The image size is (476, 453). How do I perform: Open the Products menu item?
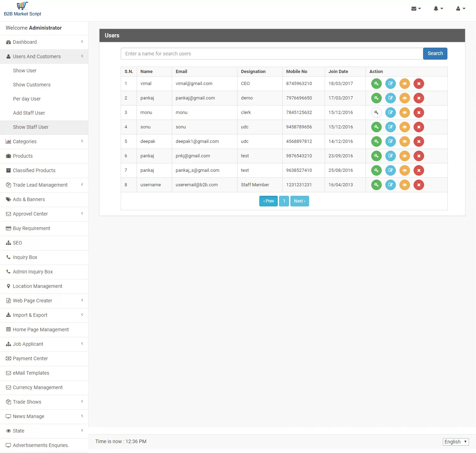coord(44,156)
